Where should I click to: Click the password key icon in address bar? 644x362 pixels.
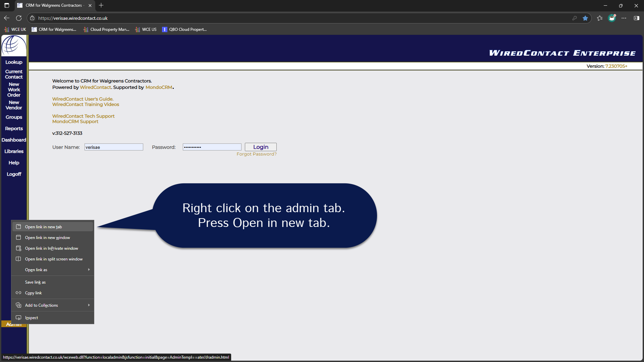point(575,18)
